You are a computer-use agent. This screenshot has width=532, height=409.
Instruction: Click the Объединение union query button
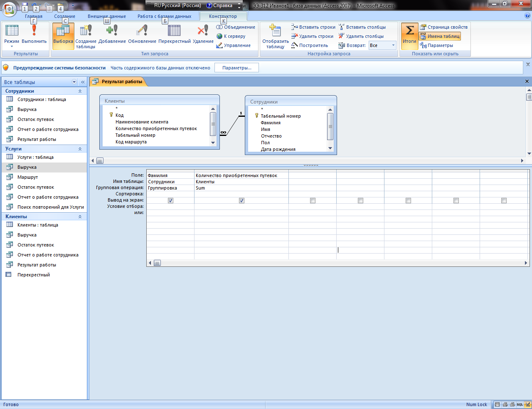tap(236, 27)
